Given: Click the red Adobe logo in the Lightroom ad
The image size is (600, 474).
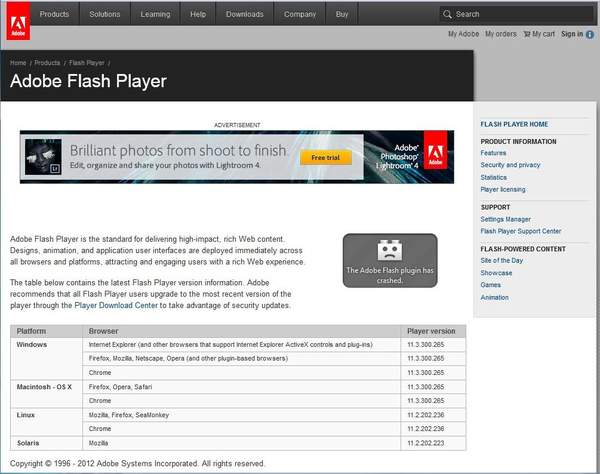Looking at the screenshot, I should (434, 154).
